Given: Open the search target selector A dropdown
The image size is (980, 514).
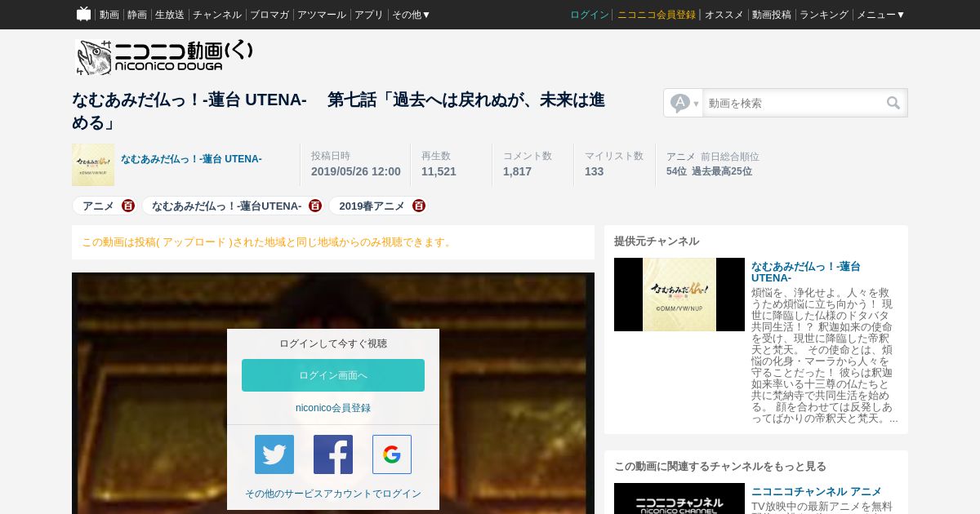Looking at the screenshot, I should (x=684, y=103).
